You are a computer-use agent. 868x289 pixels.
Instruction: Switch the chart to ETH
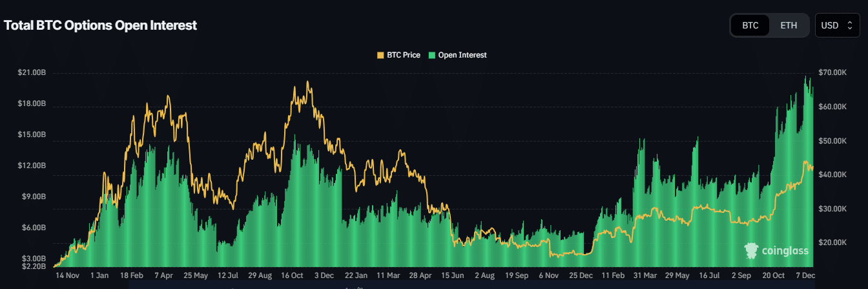(789, 25)
